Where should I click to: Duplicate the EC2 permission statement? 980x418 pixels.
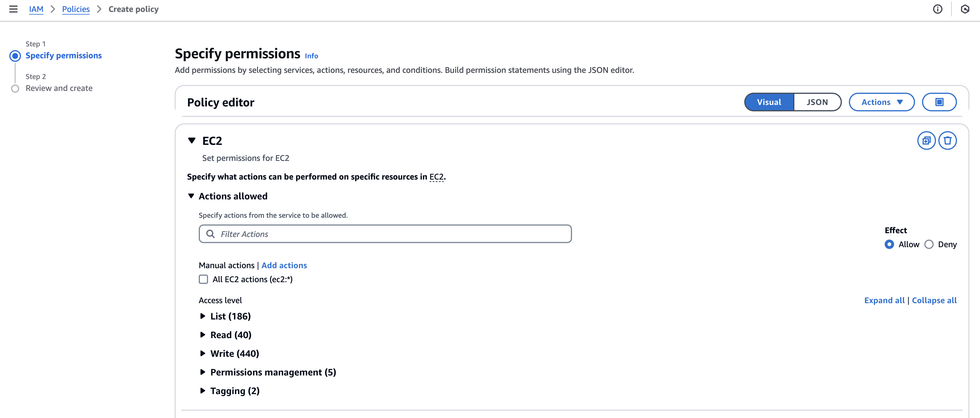(x=926, y=141)
